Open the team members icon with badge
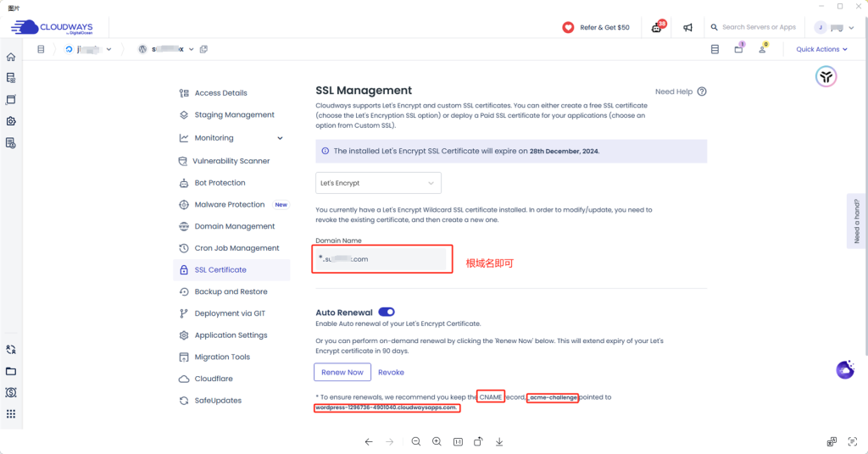868x454 pixels. [763, 48]
